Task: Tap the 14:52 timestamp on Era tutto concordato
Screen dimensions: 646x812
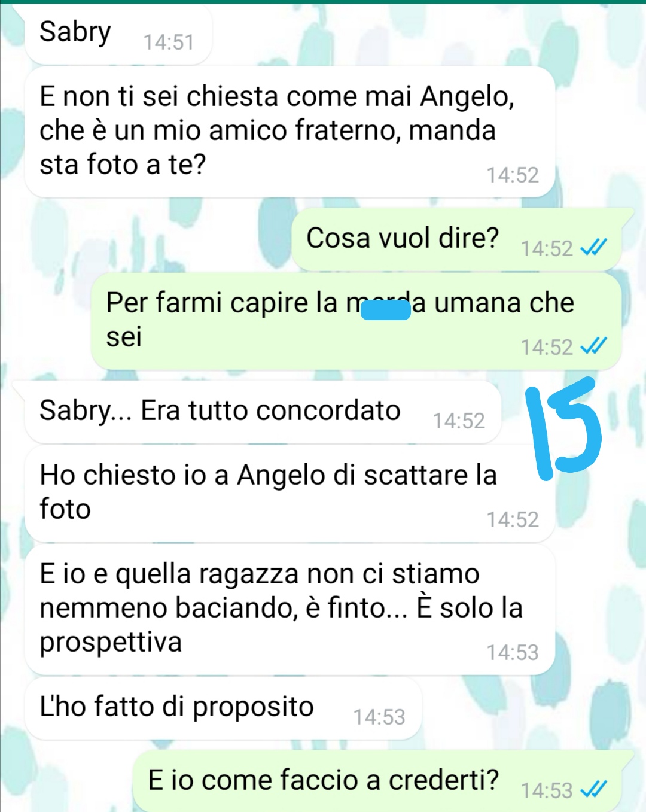Action: click(459, 421)
